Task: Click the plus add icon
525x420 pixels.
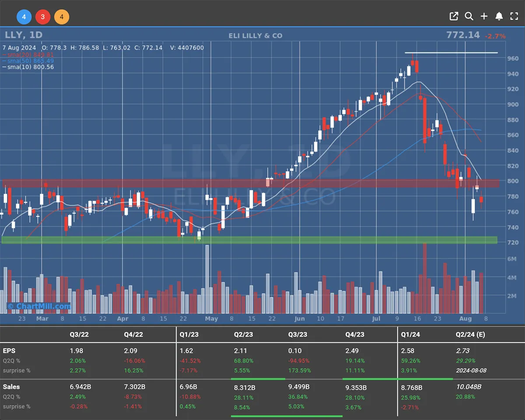Action: point(484,17)
